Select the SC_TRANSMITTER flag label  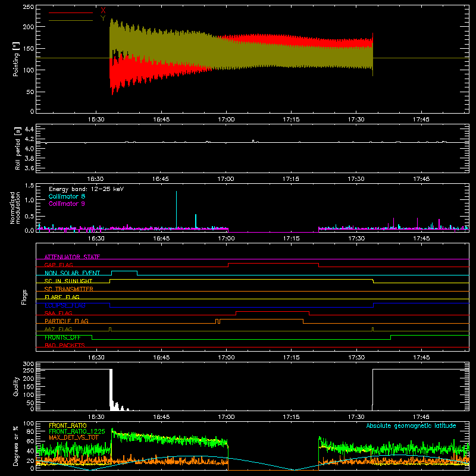click(x=68, y=289)
